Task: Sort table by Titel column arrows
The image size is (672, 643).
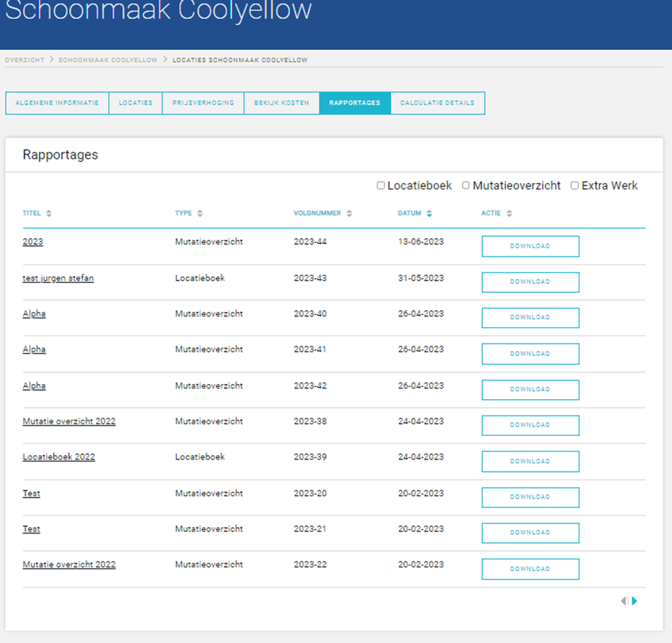Action: (x=49, y=213)
